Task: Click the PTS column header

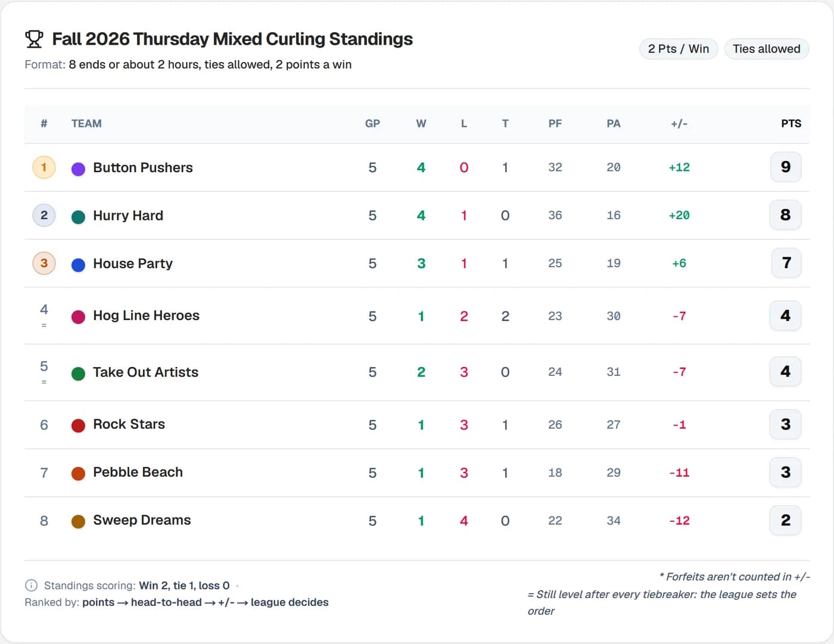Action: coord(791,123)
